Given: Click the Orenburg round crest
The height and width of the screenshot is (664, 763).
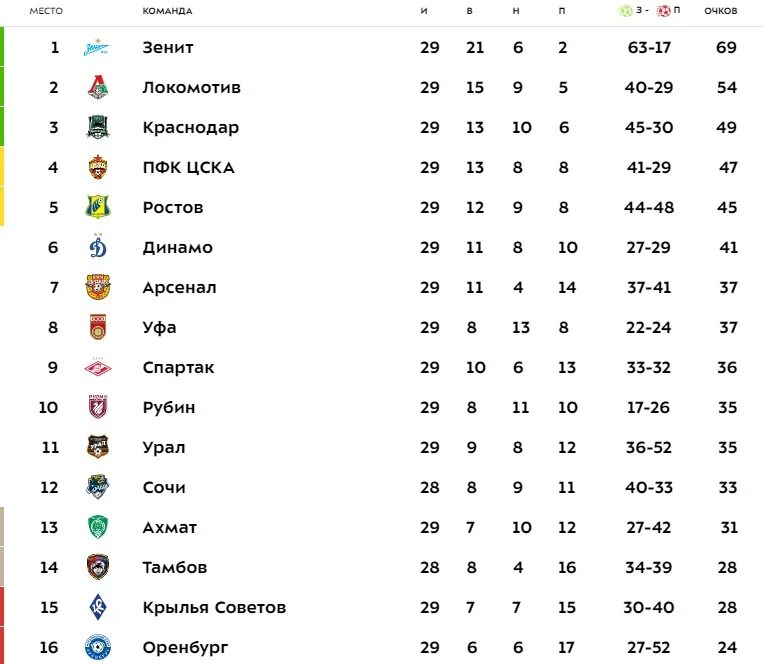Looking at the screenshot, I should click(x=98, y=647).
